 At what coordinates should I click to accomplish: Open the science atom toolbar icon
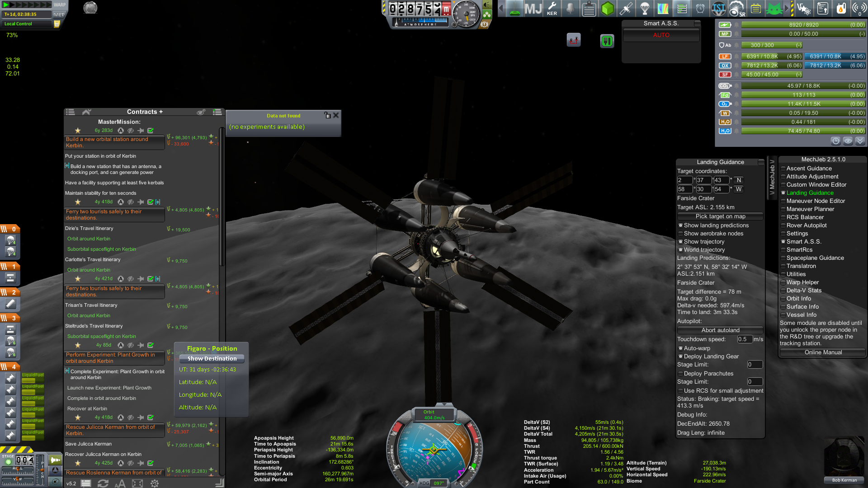point(804,9)
